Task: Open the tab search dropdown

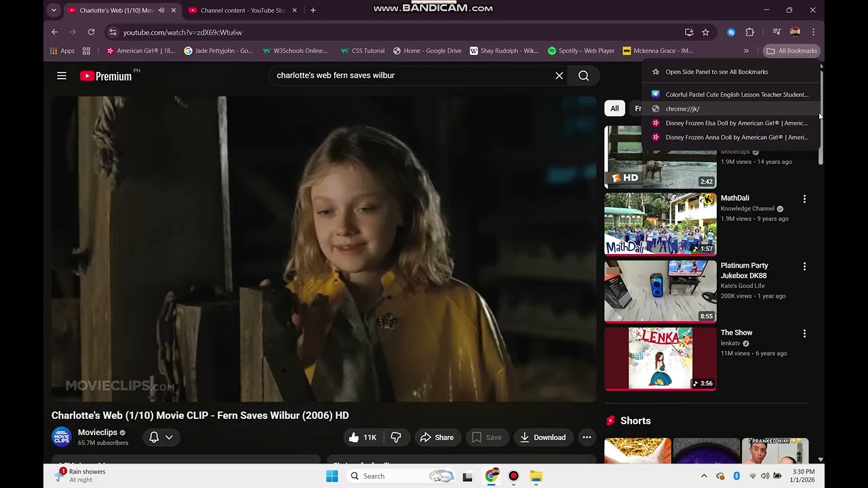Action: coord(54,10)
